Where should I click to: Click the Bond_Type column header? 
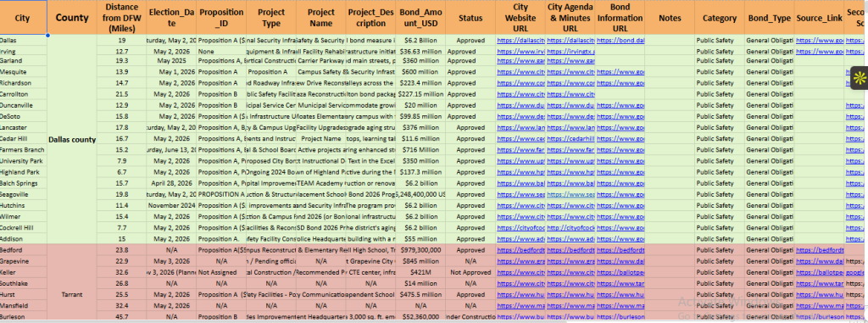point(770,18)
